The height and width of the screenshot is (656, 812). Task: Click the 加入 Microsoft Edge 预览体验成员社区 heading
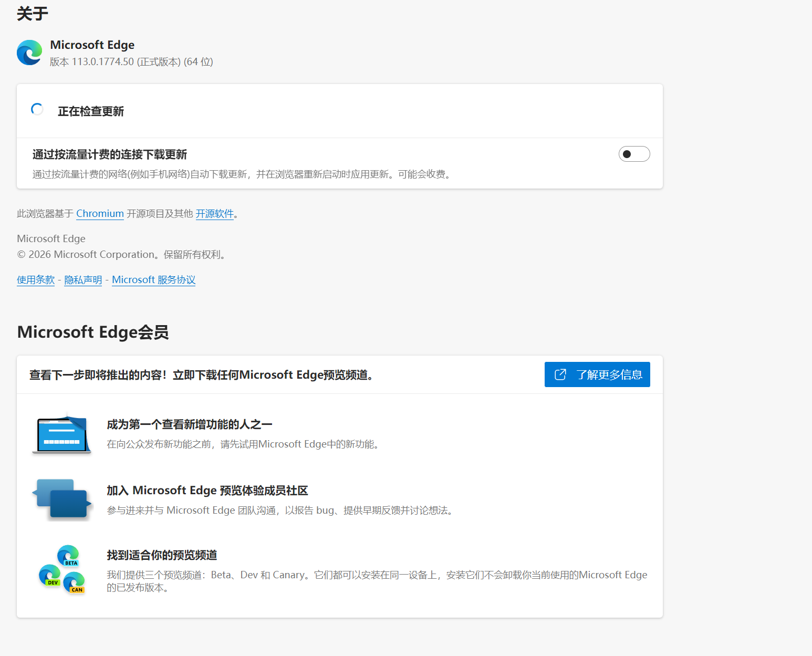pyautogui.click(x=207, y=490)
